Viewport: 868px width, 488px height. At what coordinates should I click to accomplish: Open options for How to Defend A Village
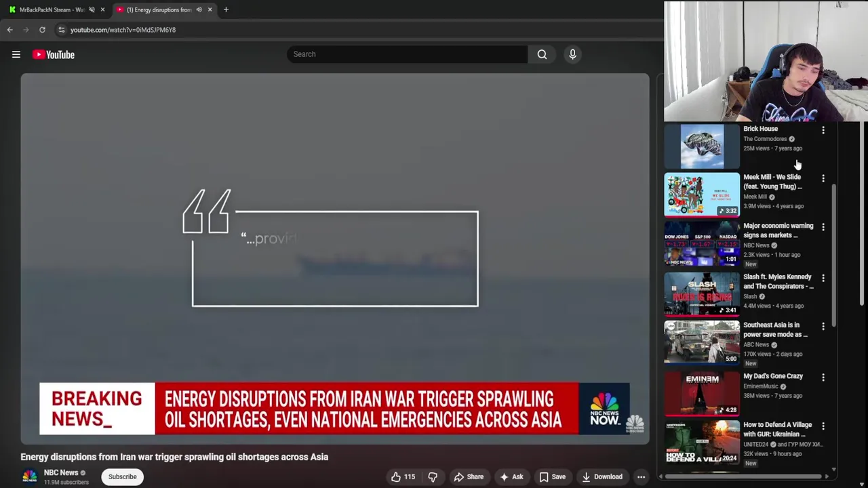[823, 426]
